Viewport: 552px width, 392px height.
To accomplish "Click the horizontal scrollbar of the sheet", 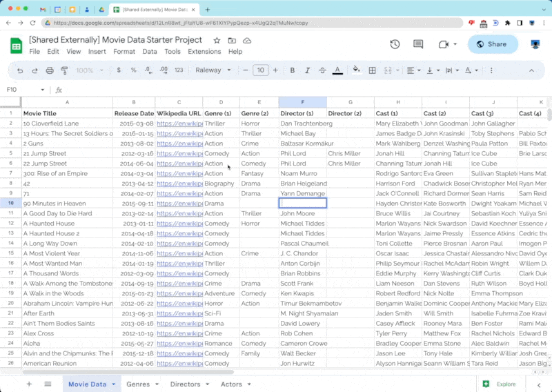I will pyautogui.click(x=128, y=371).
